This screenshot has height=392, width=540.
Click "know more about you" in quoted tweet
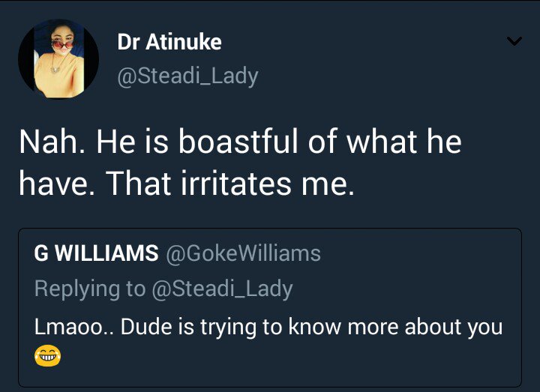(422, 327)
